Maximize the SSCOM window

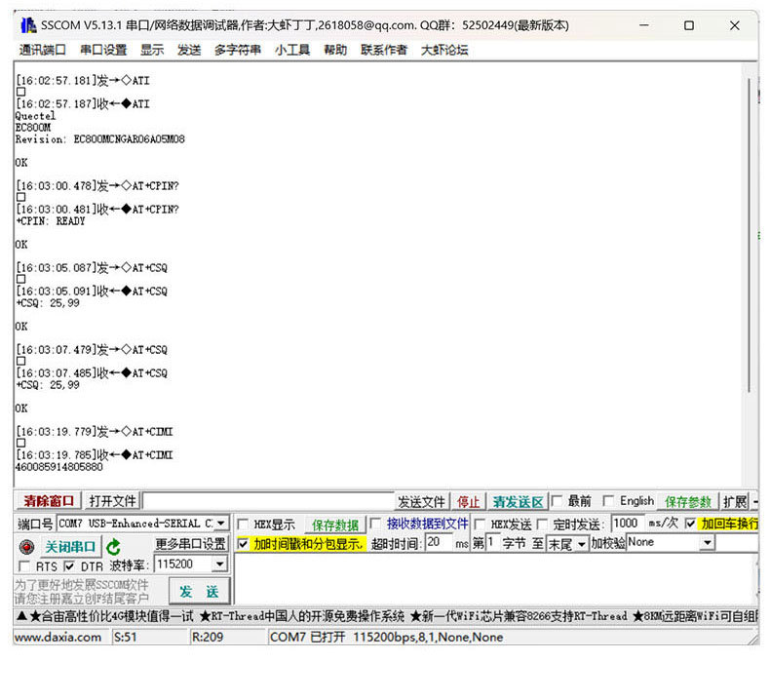689,25
